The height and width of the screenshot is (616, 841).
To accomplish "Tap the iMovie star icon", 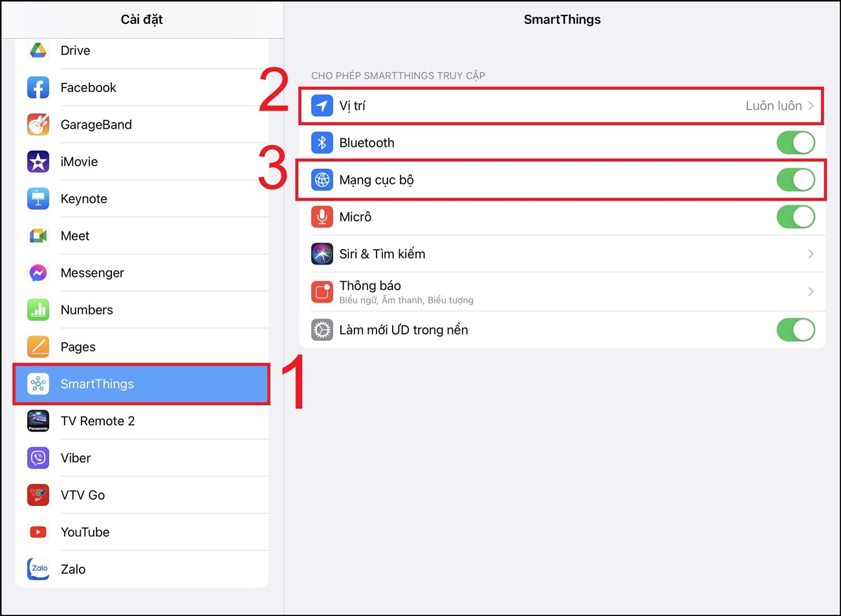I will (x=38, y=162).
